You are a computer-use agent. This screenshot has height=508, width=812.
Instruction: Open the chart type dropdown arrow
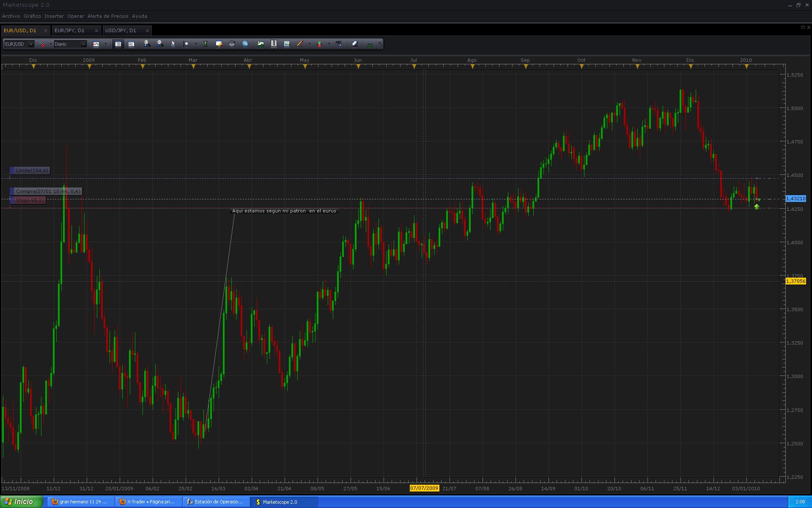click(106, 44)
